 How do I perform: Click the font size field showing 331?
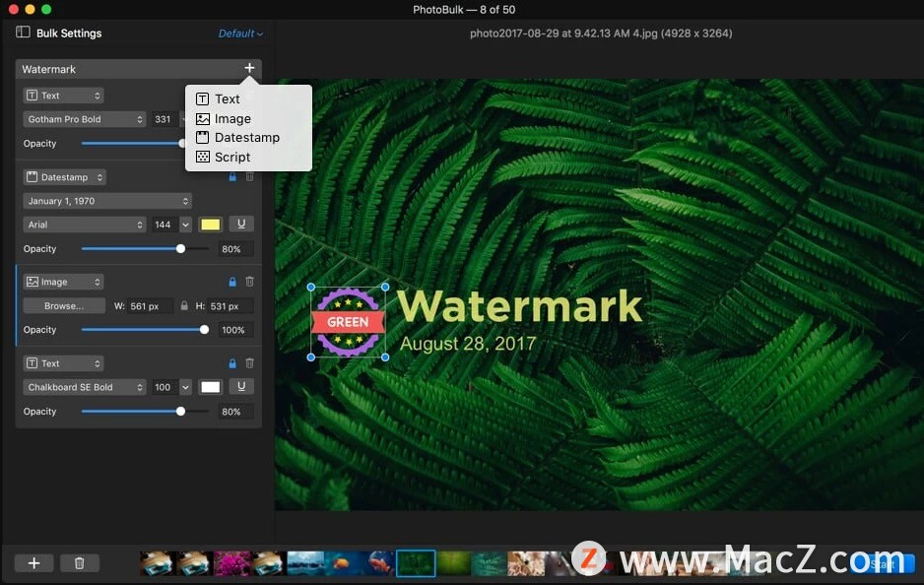pyautogui.click(x=164, y=119)
